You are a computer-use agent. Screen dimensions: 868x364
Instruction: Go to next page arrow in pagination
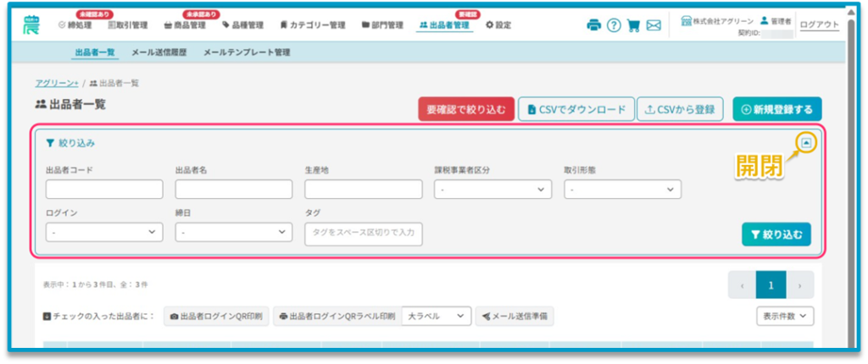pyautogui.click(x=799, y=286)
